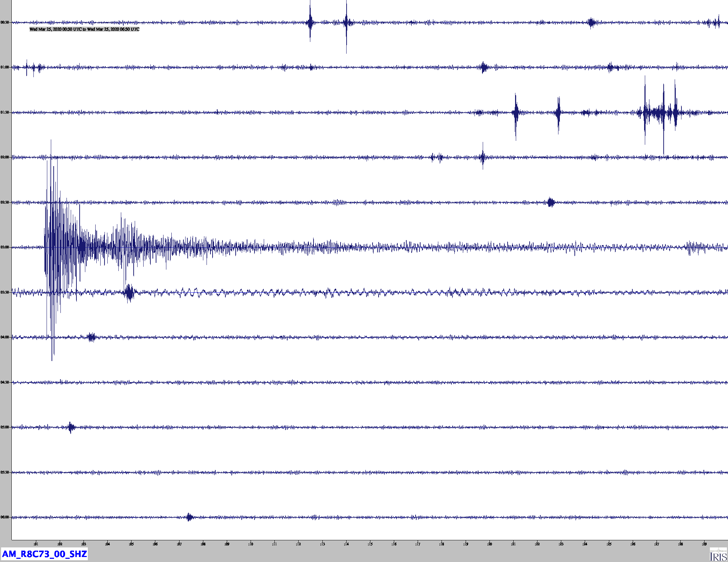Image resolution: width=728 pixels, height=562 pixels.
Task: Select the 04:30 trace time label
Action: [x=5, y=382]
